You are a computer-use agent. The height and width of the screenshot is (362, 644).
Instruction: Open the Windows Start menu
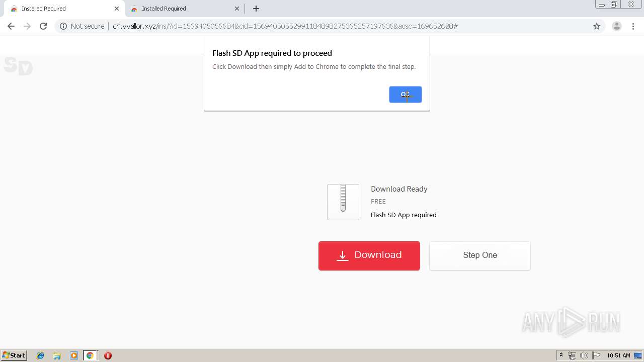click(x=14, y=355)
